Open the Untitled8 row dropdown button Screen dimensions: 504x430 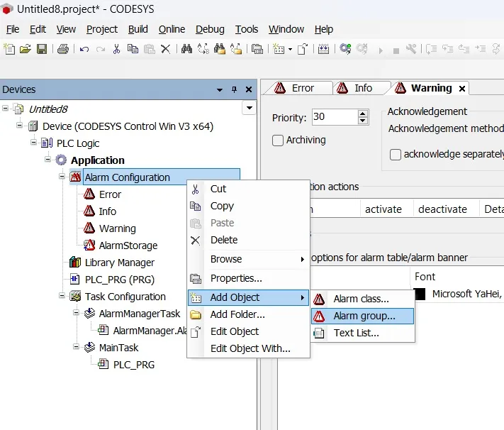249,108
